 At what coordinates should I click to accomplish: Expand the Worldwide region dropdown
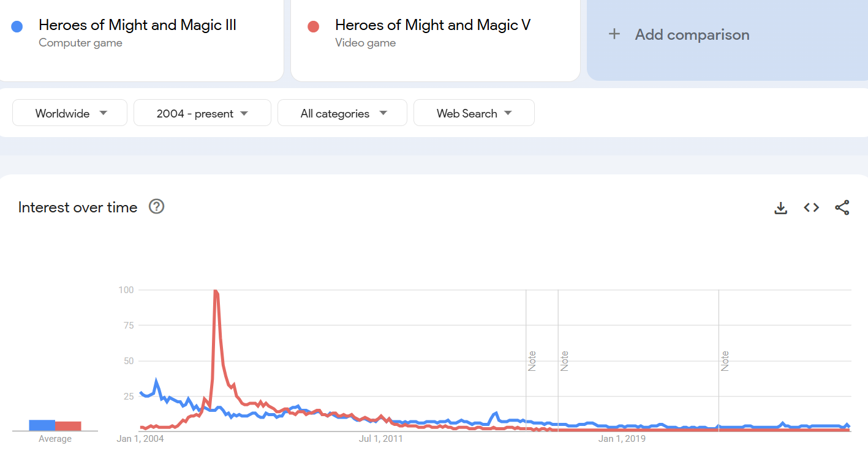coord(70,113)
